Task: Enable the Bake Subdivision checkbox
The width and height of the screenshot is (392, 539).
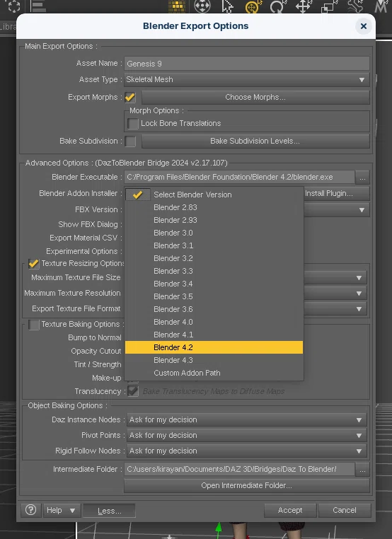Action: pos(130,141)
